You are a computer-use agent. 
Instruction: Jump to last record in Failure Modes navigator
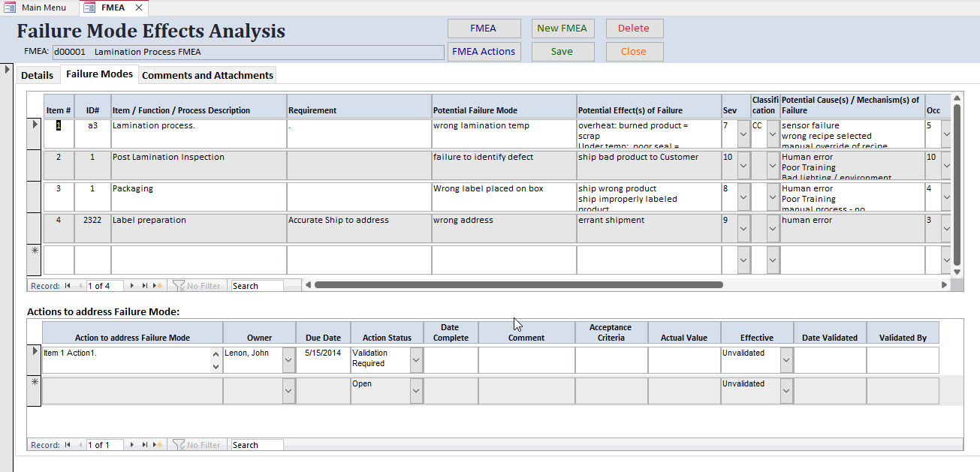145,286
